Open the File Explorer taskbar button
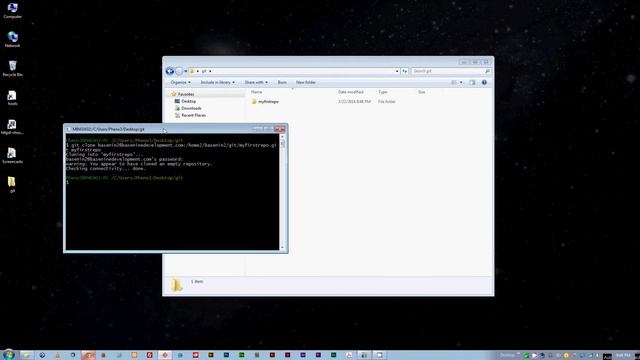Viewport: 640px width, 360px height. (27, 355)
